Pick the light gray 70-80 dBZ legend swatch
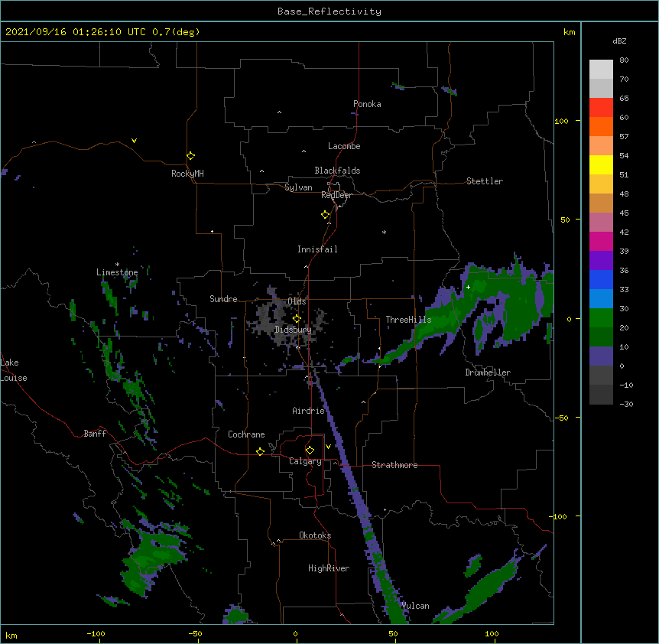The width and height of the screenshot is (659, 644). click(x=601, y=70)
